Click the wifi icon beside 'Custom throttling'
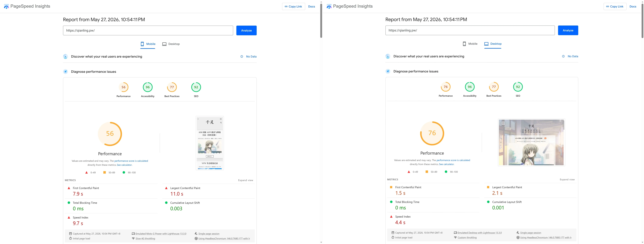Screen dimensions: 644x244 pos(456,238)
